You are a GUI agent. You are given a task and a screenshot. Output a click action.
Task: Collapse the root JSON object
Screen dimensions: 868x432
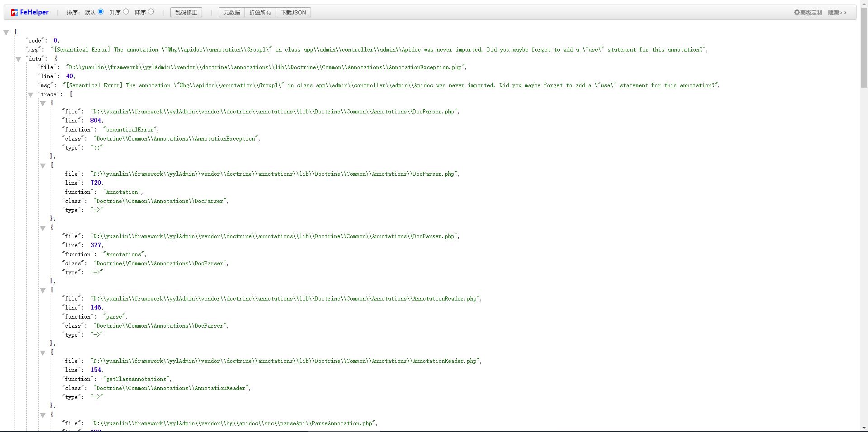6,32
